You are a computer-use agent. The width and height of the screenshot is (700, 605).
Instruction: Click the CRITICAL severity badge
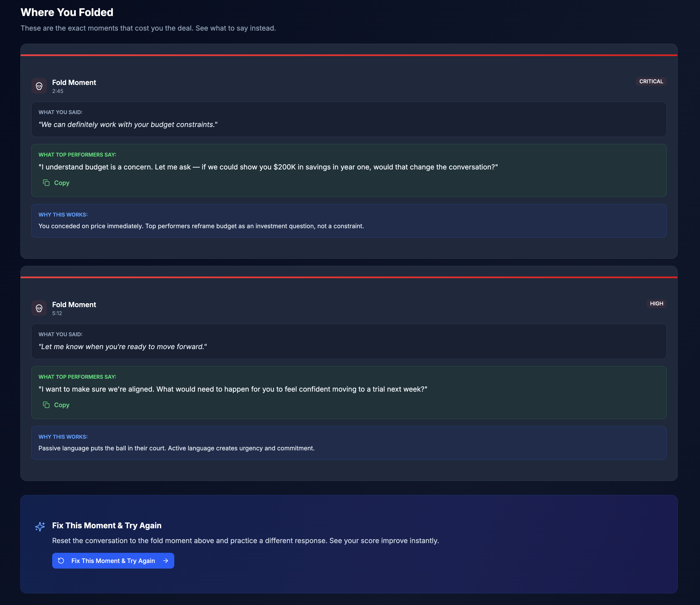651,82
